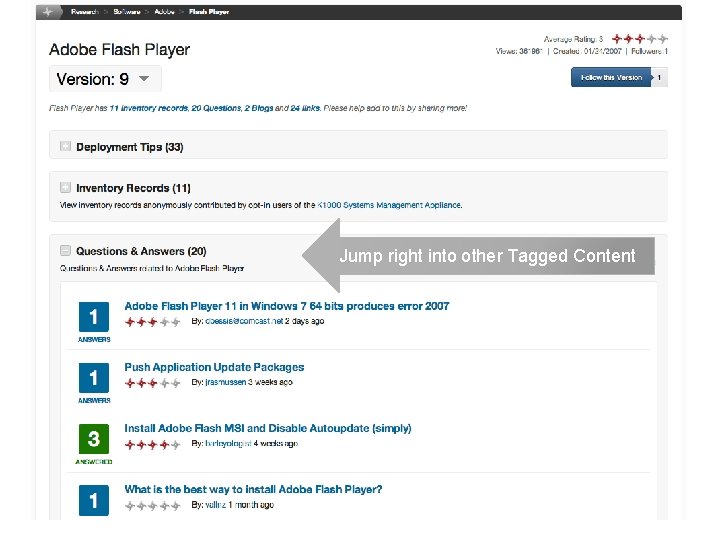This screenshot has height=540, width=720.
Task: Click the Followers: 1 text
Action: [x=649, y=51]
